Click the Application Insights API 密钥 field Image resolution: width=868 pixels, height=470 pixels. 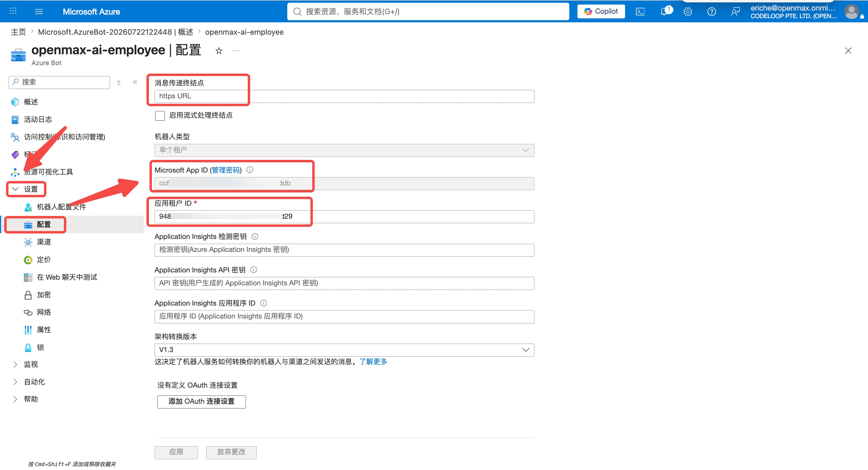344,283
